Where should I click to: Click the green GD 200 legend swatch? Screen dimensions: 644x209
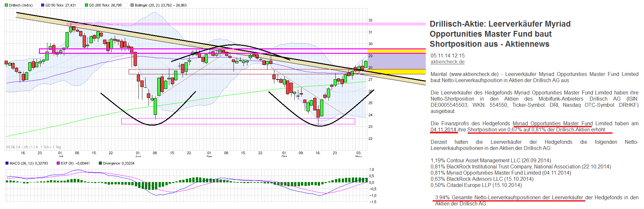click(x=86, y=5)
